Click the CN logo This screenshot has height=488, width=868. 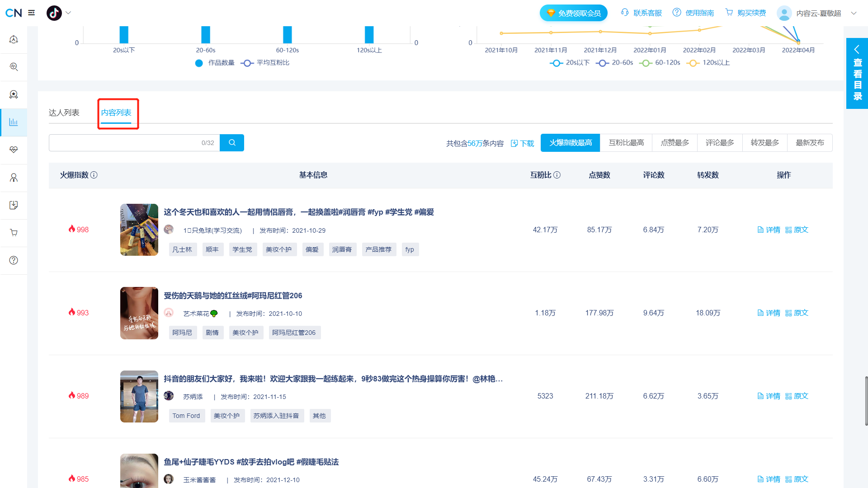[14, 13]
